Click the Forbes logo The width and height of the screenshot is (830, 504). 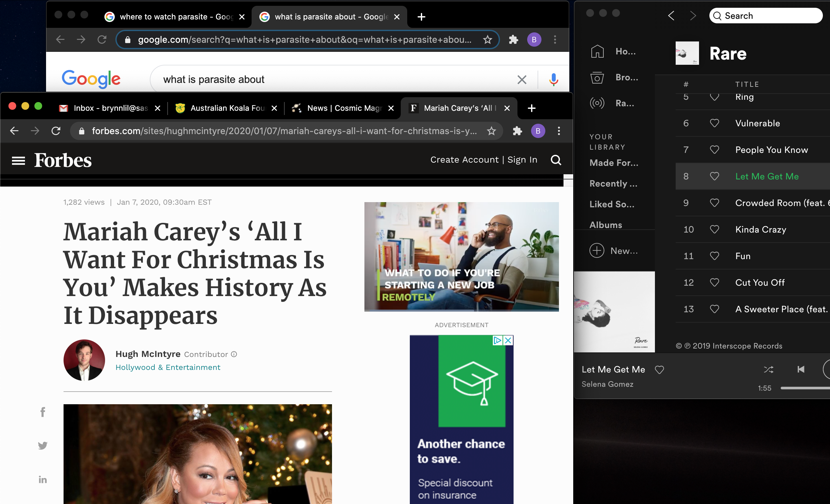pyautogui.click(x=63, y=160)
